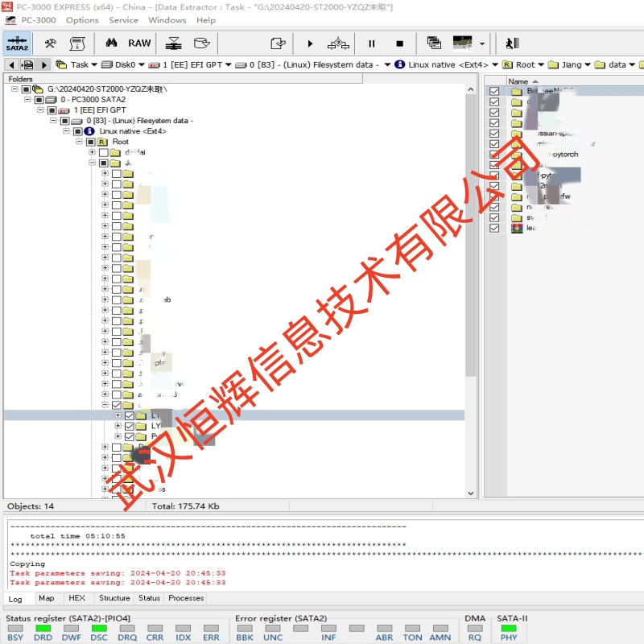The image size is (644, 644).
Task: Click the scroll-shaped info icon in toolbar
Action: coord(77,43)
